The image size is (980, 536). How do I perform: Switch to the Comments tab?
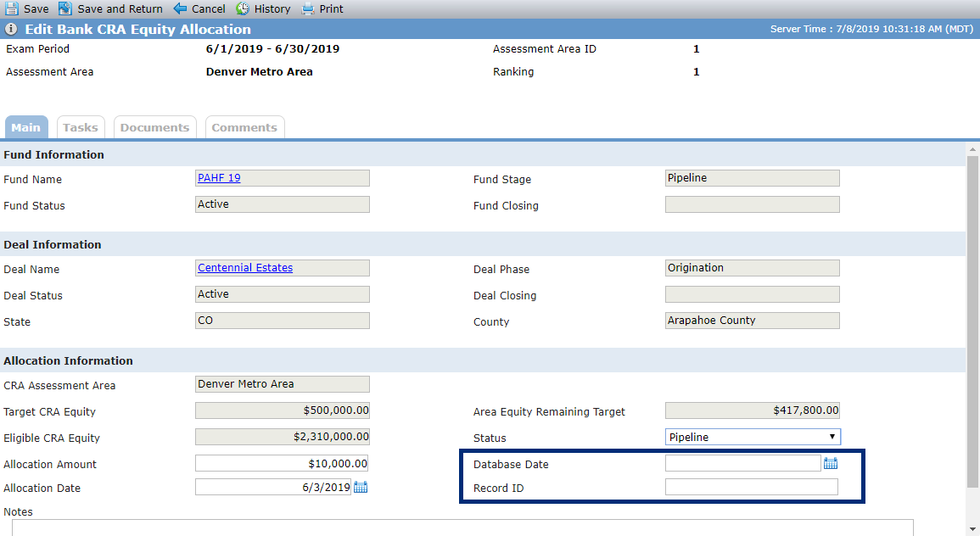click(x=244, y=127)
